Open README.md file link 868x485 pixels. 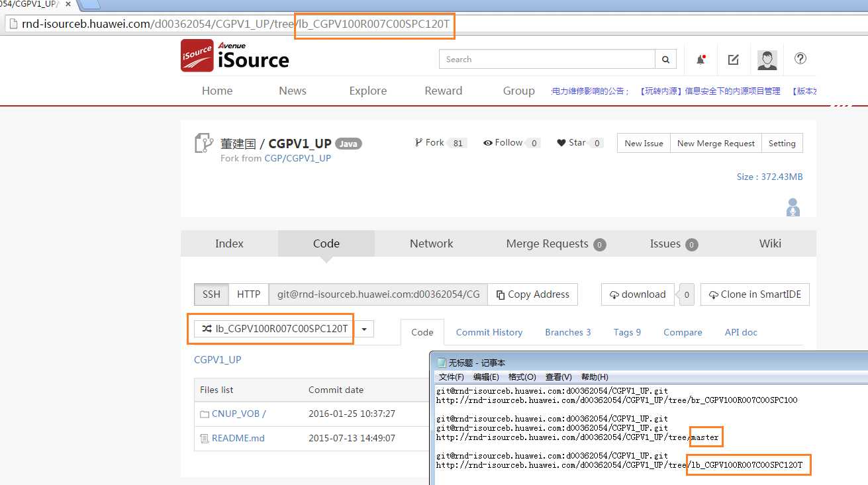pos(238,438)
